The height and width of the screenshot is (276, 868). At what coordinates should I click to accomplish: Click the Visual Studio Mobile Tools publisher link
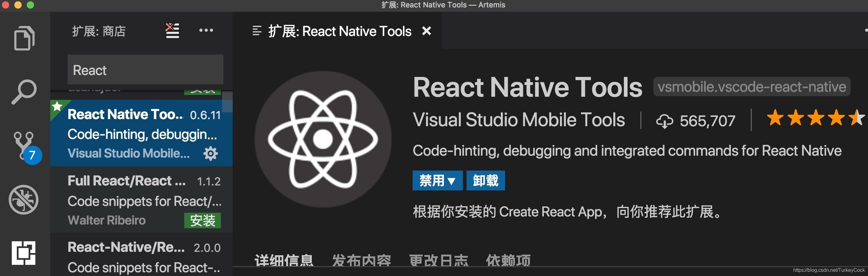[519, 120]
